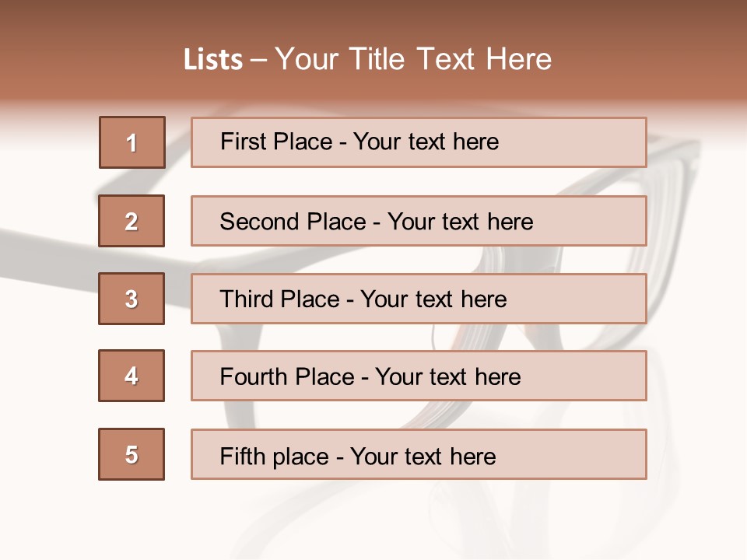Click the words "Fourth Place" in the fourth row
Screen dimensions: 747x560
pyautogui.click(x=287, y=377)
